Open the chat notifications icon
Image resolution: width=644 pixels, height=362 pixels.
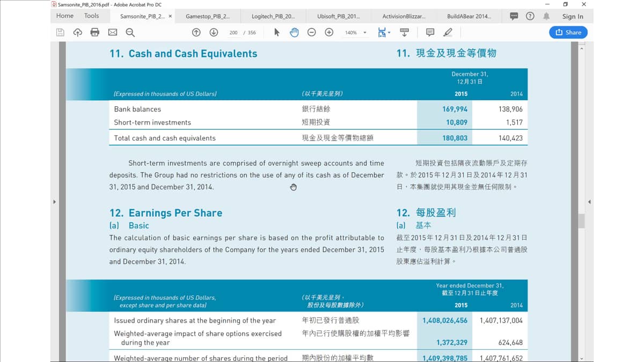(x=514, y=16)
